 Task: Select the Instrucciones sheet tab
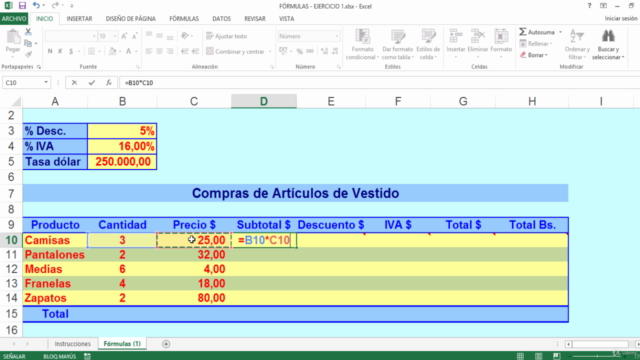point(73,344)
